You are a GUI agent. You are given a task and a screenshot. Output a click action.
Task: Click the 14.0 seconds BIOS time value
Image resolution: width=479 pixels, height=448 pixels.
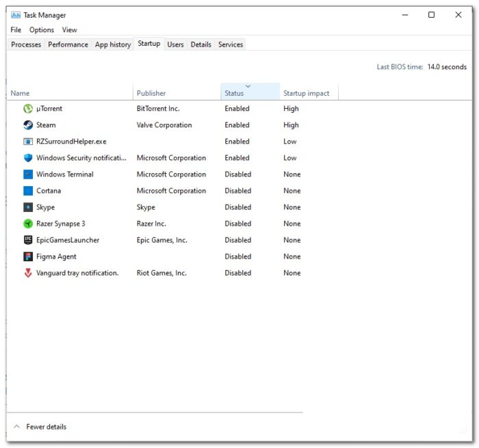pyautogui.click(x=447, y=67)
